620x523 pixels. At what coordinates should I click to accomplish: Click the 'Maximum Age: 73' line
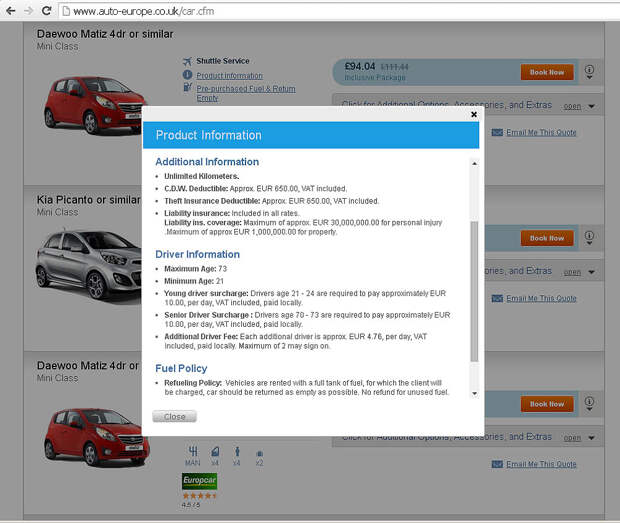point(196,269)
